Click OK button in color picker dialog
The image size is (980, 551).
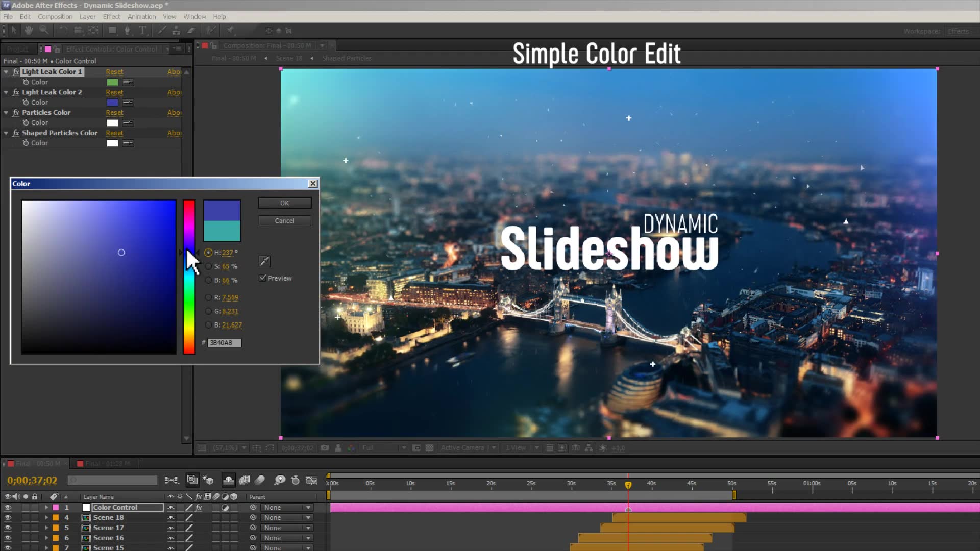[284, 203]
